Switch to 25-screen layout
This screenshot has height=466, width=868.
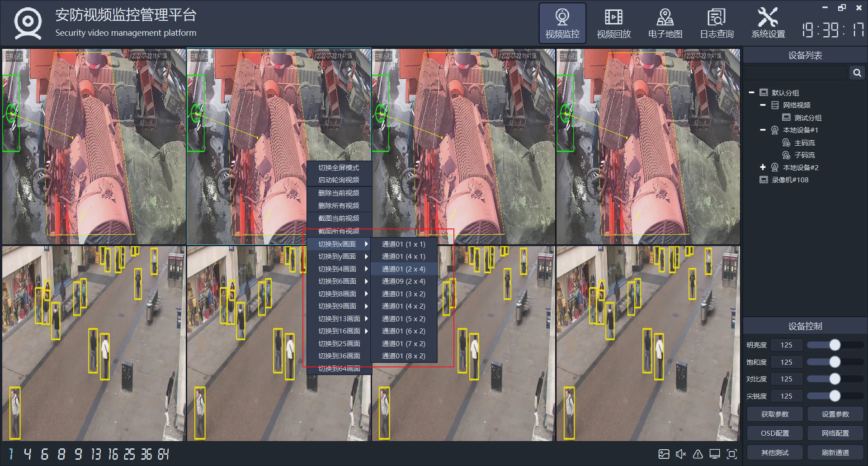[x=129, y=454]
